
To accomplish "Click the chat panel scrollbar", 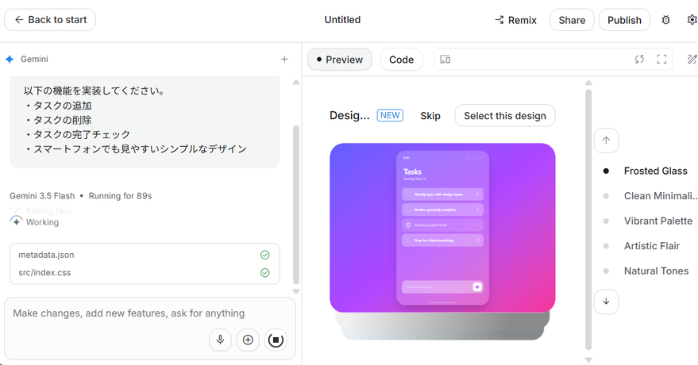I will pyautogui.click(x=296, y=205).
